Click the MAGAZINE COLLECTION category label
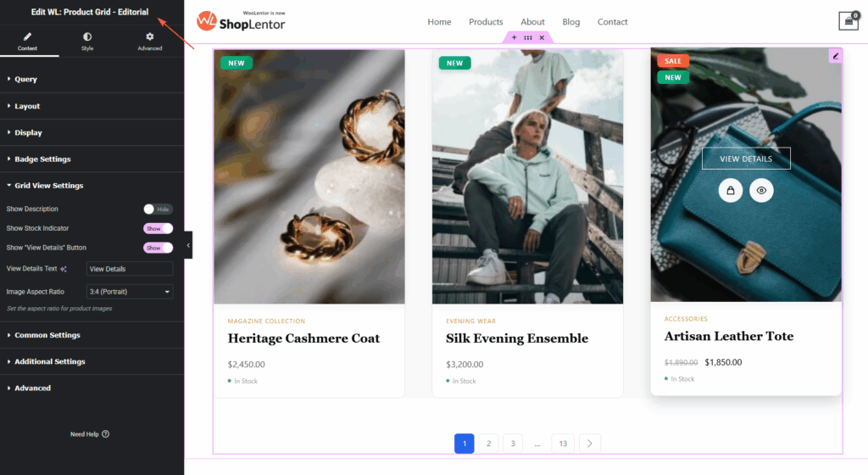Image resolution: width=868 pixels, height=475 pixels. pyautogui.click(x=266, y=321)
